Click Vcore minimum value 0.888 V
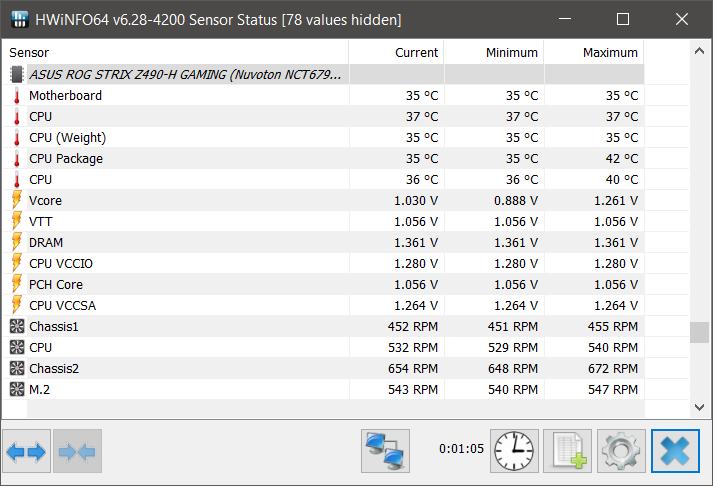Screen dimensions: 713x486 pyautogui.click(x=516, y=200)
